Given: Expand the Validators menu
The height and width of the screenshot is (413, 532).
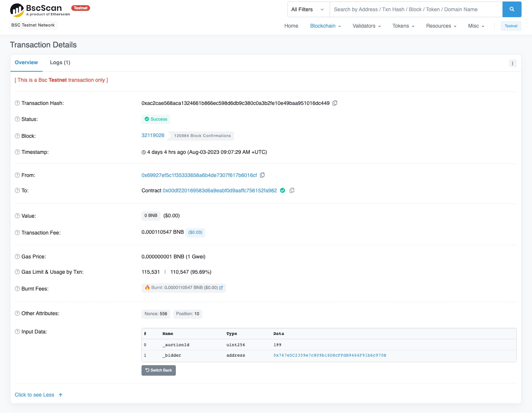Looking at the screenshot, I should coord(366,26).
